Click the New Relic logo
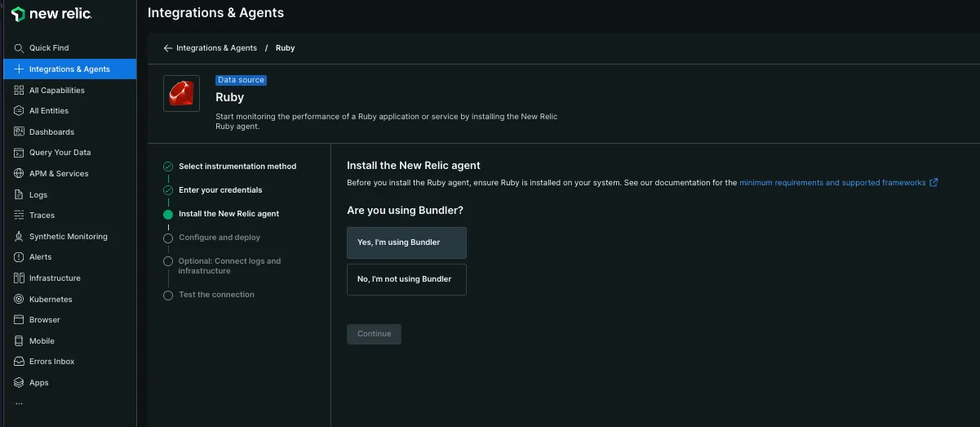980x427 pixels. 51,14
